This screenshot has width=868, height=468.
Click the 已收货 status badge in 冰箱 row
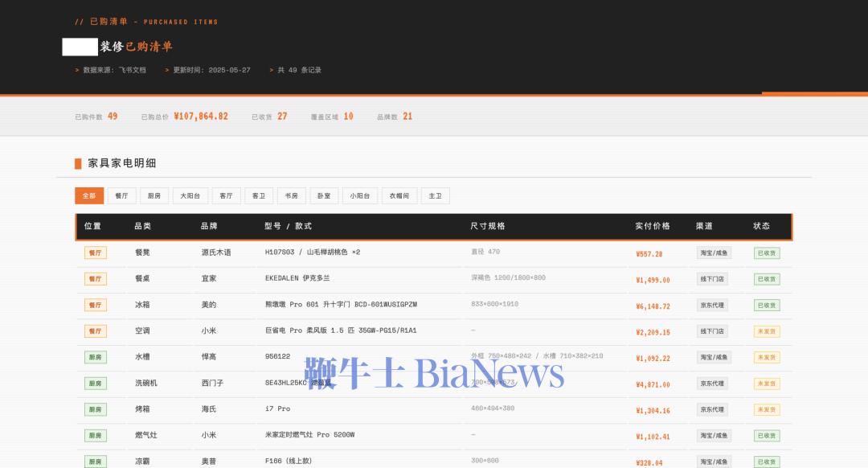click(x=767, y=306)
